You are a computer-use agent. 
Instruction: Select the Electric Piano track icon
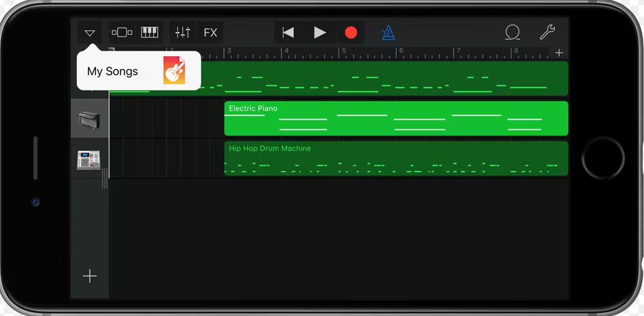click(x=89, y=120)
